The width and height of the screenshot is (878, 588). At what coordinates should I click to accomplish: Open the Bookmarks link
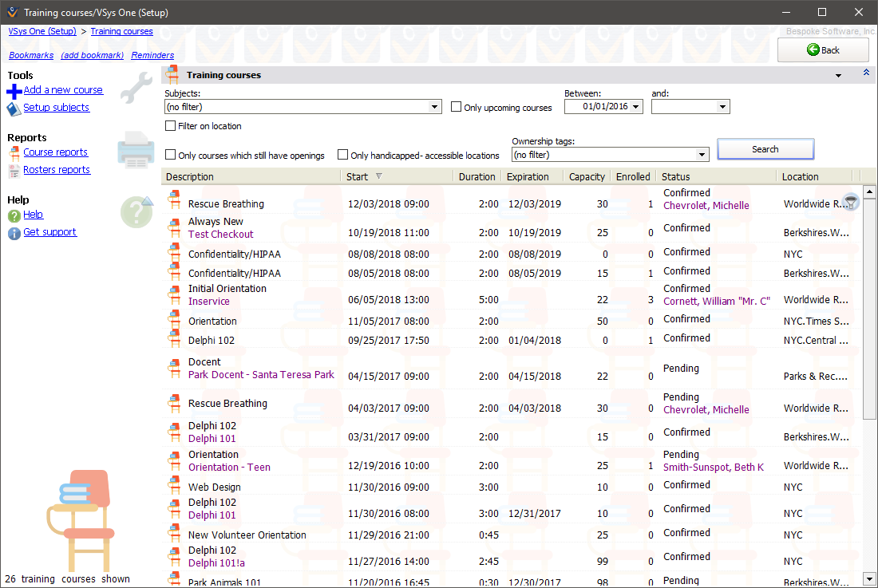click(31, 55)
